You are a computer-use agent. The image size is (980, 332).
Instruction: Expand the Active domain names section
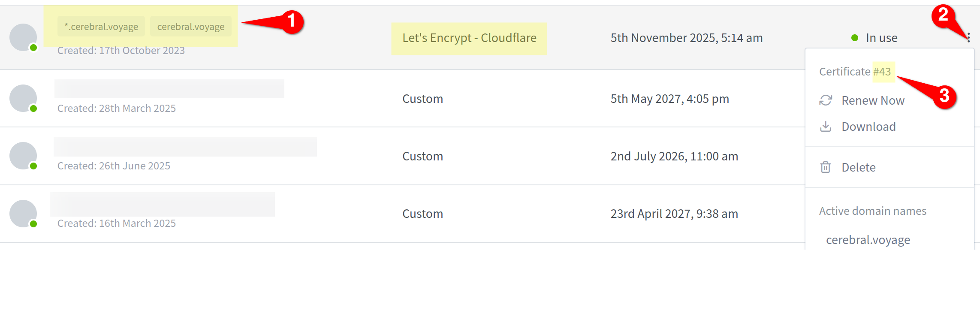[x=873, y=211]
